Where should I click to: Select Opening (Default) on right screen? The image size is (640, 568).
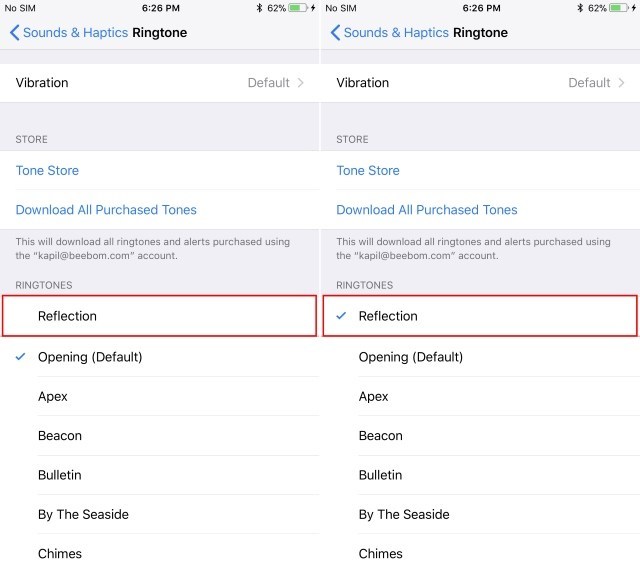(x=480, y=357)
